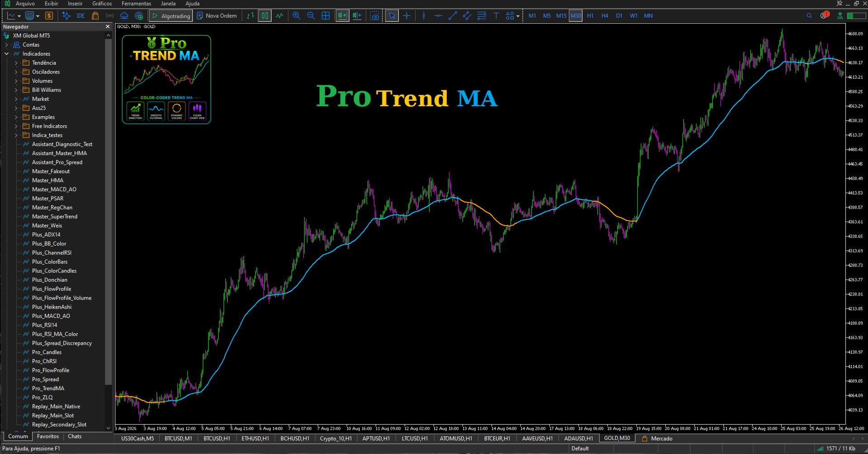
Task: Activate the standard cursor mode
Action: (x=392, y=16)
